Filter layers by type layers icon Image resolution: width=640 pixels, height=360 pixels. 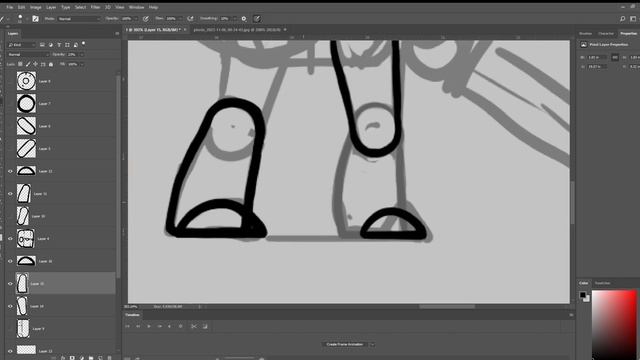(59, 44)
